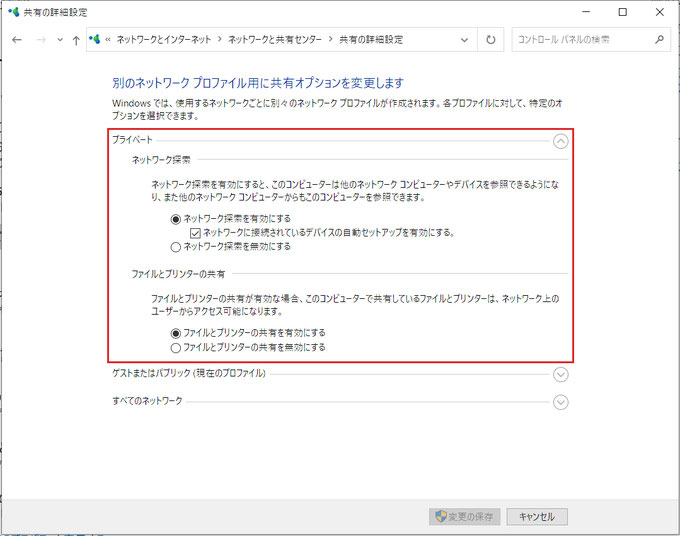The width and height of the screenshot is (680, 536).
Task: Go up one level with the up arrow
Action: point(76,40)
